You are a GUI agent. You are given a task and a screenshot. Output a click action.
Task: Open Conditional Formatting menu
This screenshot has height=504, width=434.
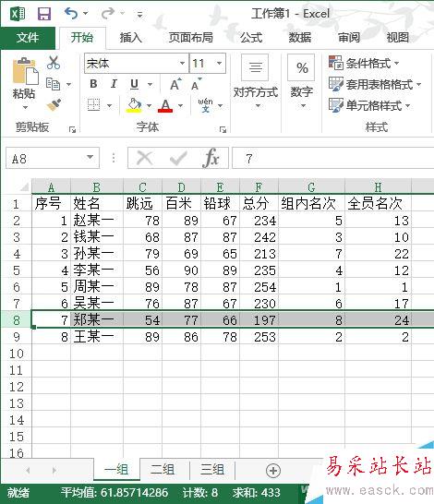(364, 63)
